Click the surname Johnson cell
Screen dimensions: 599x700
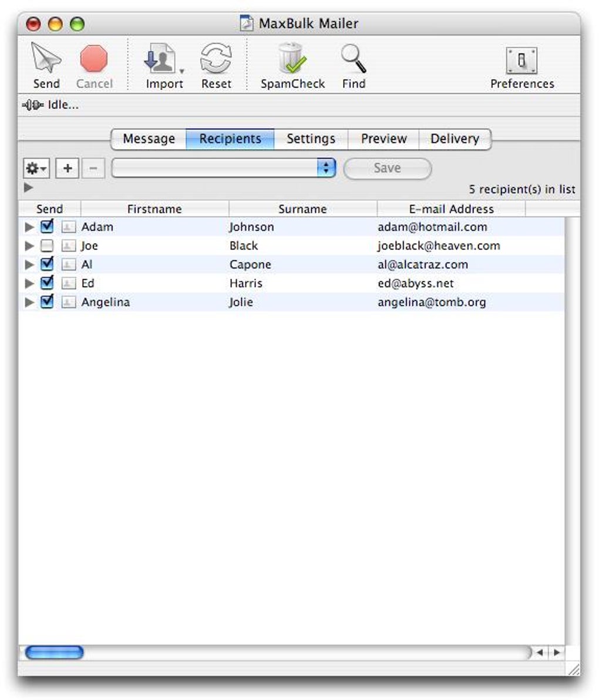(251, 227)
